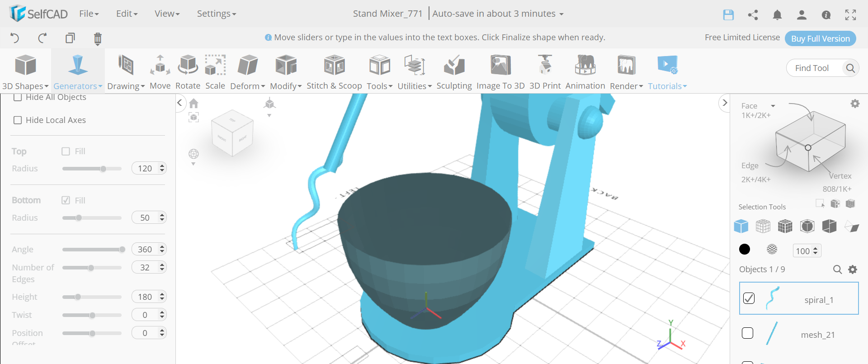Open the Render dropdown
This screenshot has height=364, width=868.
click(x=626, y=72)
